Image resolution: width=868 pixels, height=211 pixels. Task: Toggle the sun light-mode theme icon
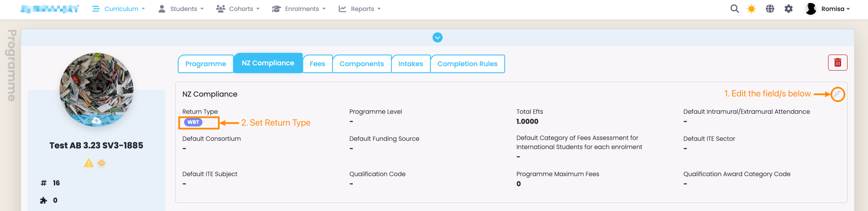click(751, 9)
